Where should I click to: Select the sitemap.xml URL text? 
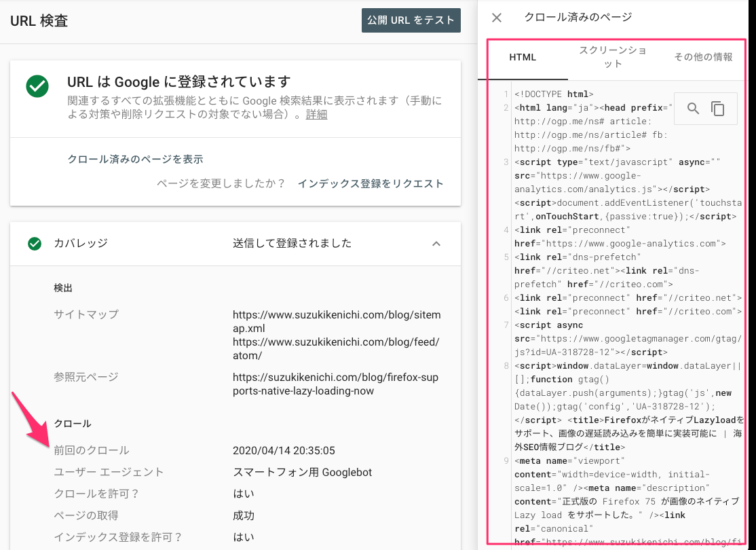coord(337,322)
